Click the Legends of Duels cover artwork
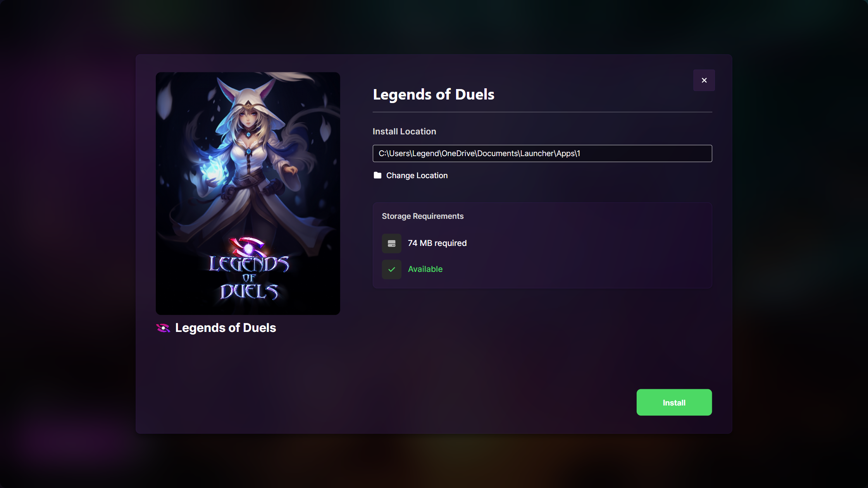The width and height of the screenshot is (868, 488). (x=248, y=193)
